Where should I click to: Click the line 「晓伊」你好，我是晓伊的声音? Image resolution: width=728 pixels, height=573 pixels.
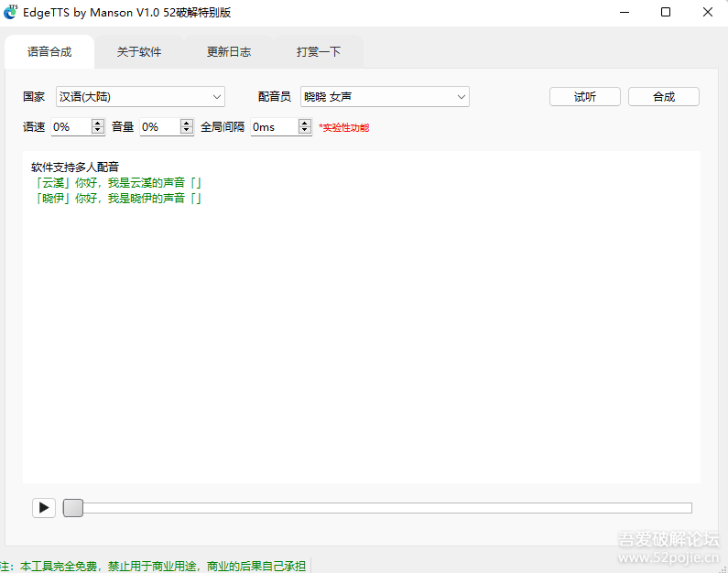(118, 199)
